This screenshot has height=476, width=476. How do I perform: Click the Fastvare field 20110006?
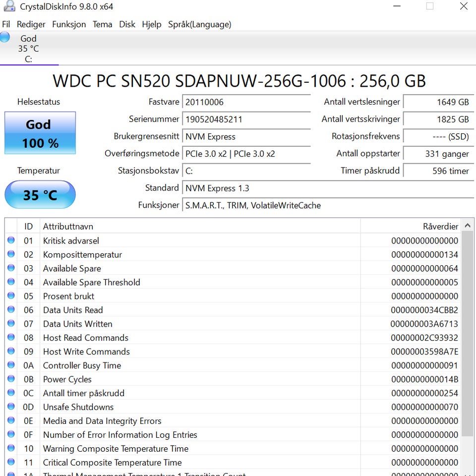pyautogui.click(x=246, y=102)
